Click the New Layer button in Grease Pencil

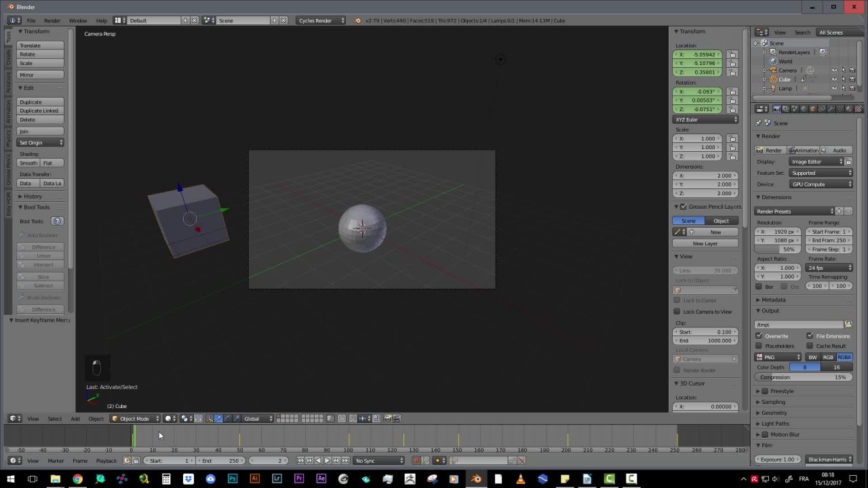pos(705,243)
